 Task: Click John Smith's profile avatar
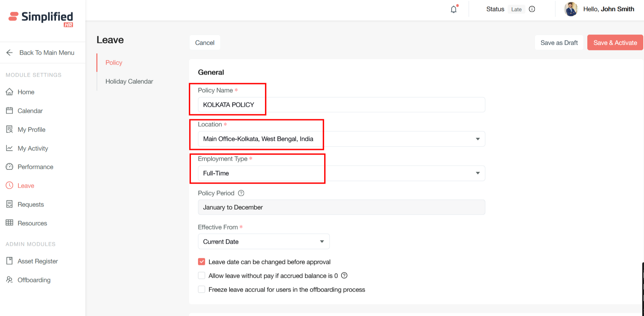tap(571, 9)
